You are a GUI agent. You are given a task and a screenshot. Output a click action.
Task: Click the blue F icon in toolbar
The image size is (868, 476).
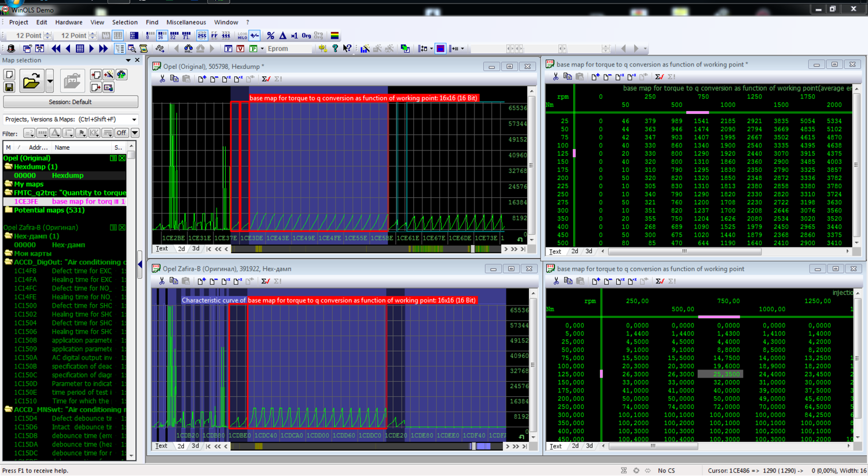(x=228, y=49)
